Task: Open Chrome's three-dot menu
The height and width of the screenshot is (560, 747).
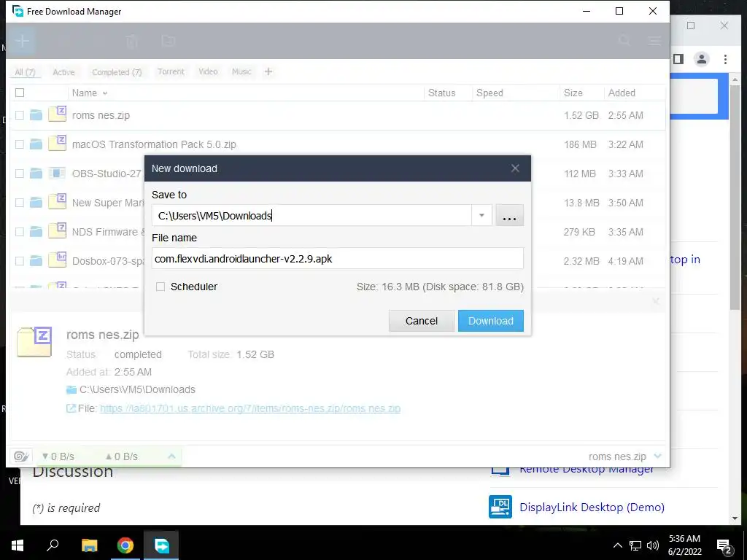Action: point(725,59)
